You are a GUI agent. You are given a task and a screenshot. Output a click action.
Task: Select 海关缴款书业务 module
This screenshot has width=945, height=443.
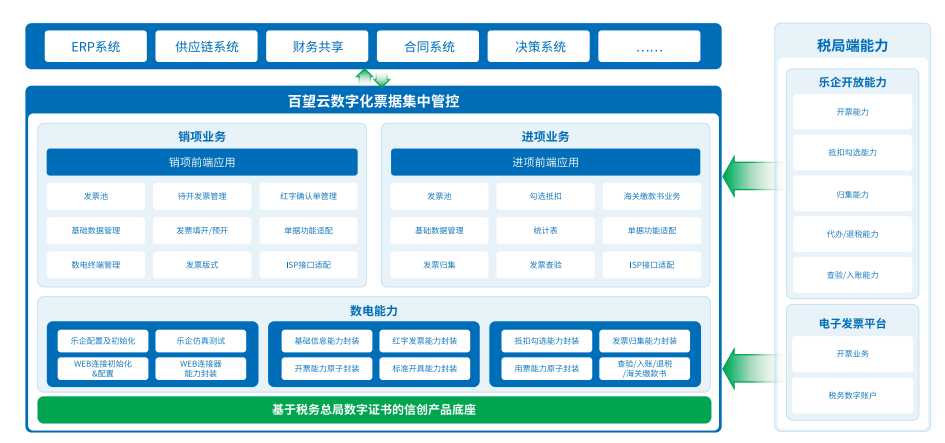tap(652, 196)
